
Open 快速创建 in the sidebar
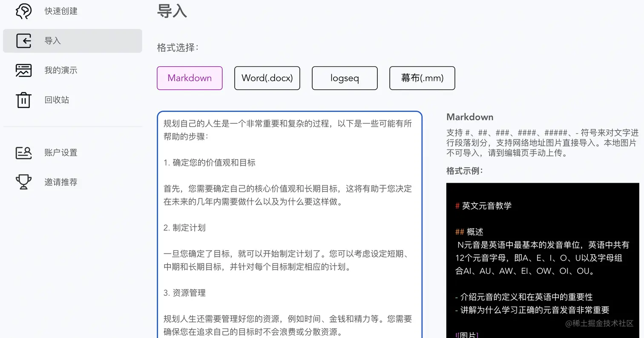(x=61, y=11)
